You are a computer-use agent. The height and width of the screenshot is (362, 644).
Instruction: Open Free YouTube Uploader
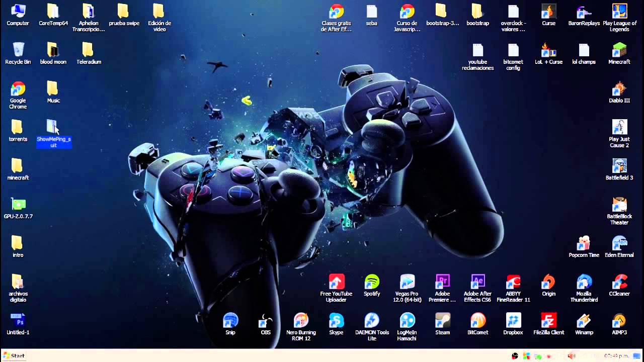point(336,289)
